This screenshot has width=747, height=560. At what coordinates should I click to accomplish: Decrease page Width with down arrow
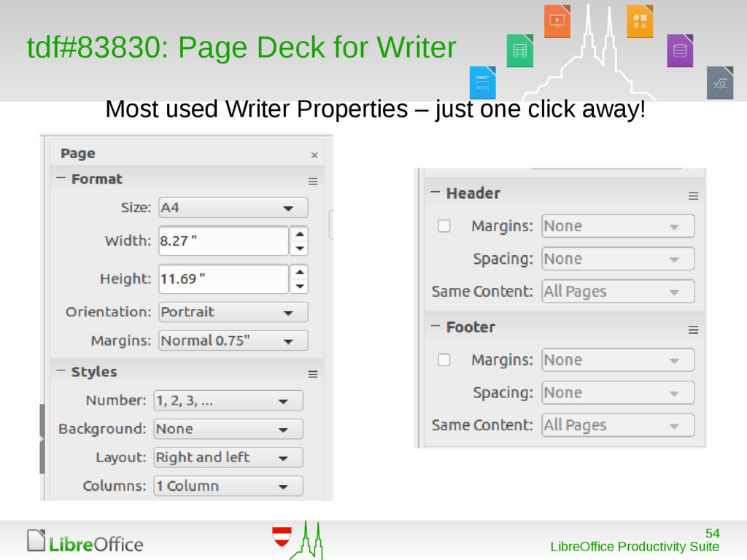click(300, 248)
